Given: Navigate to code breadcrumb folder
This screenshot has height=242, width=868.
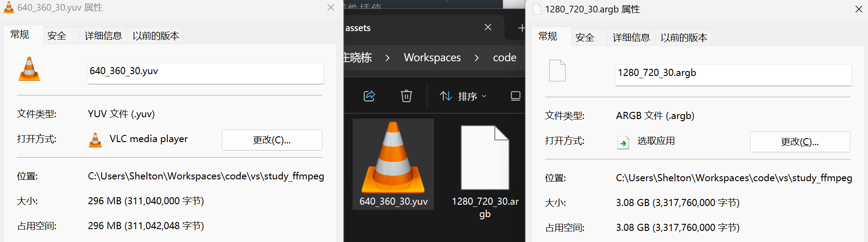Looking at the screenshot, I should tap(505, 58).
